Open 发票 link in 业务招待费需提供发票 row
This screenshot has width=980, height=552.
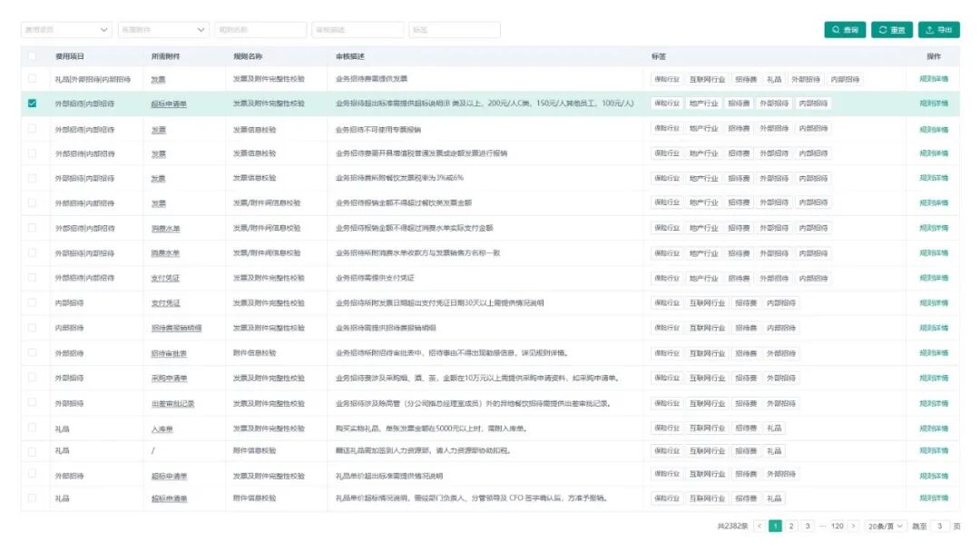[158, 79]
